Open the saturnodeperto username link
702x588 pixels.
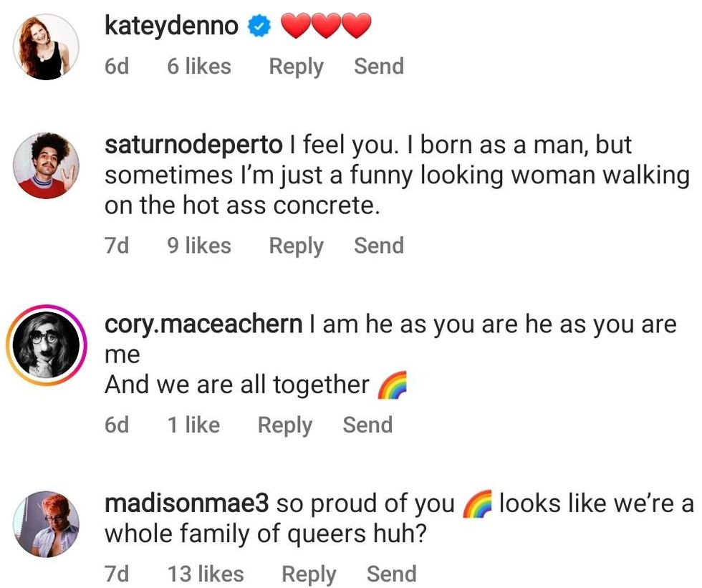pyautogui.click(x=193, y=145)
